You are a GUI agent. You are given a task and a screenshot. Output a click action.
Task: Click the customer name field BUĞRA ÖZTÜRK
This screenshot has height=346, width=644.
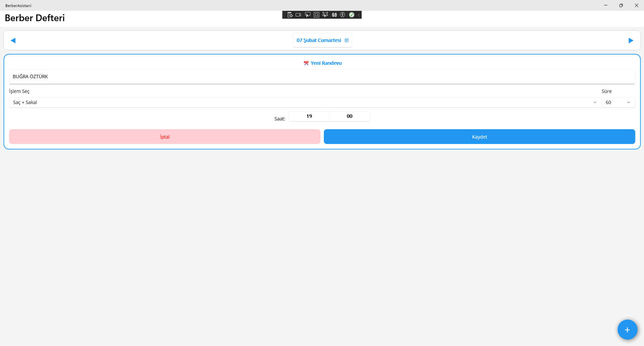pos(321,77)
